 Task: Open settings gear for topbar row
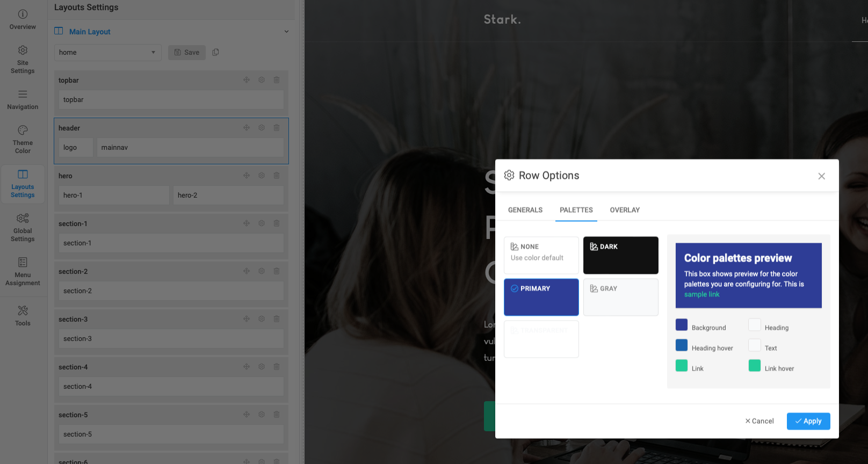point(262,80)
